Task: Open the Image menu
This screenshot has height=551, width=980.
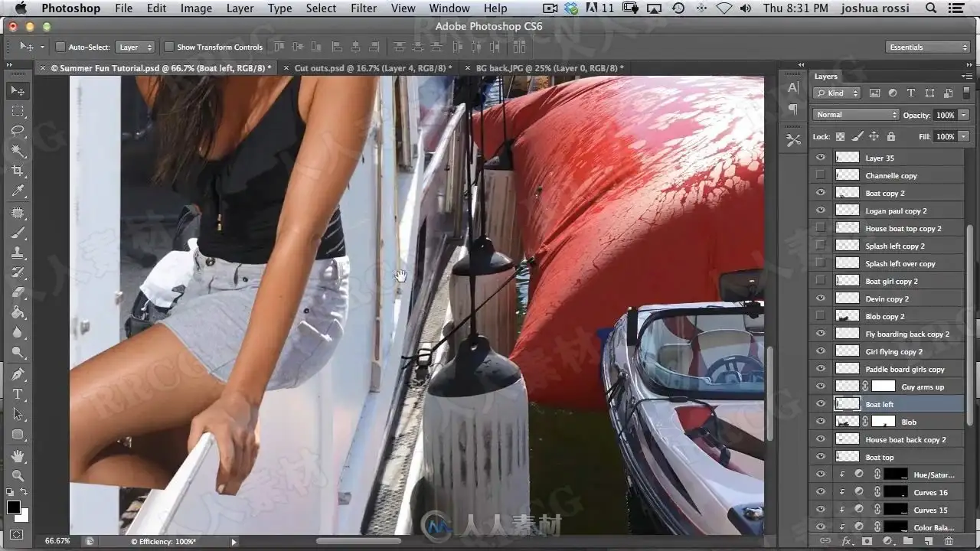Action: click(x=196, y=8)
